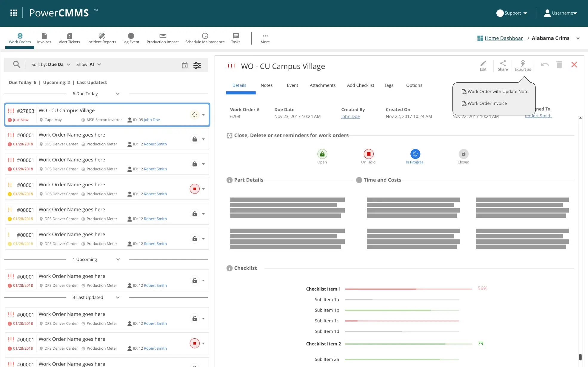
Task: Open Incident Reports
Action: tap(101, 38)
